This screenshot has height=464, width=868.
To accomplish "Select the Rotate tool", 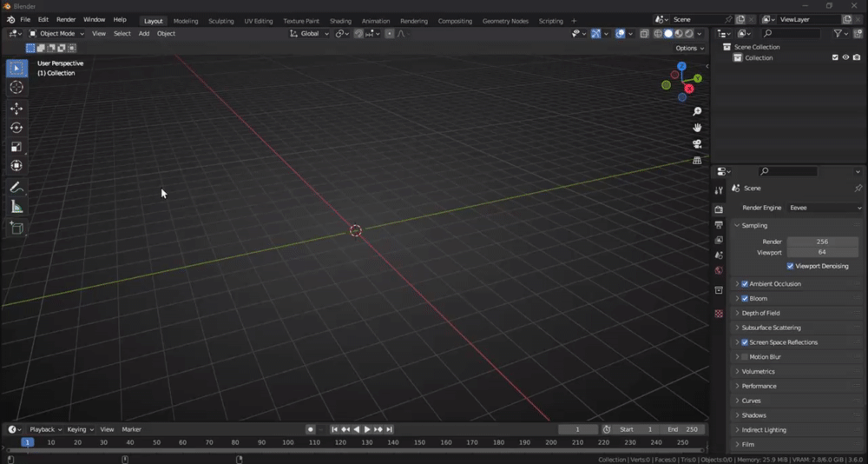I will 16,128.
